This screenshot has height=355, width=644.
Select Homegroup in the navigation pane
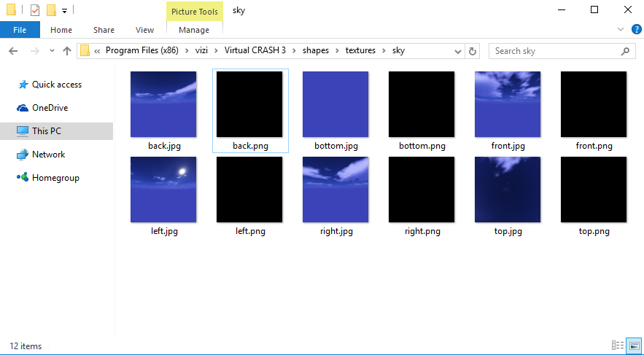tap(48, 178)
